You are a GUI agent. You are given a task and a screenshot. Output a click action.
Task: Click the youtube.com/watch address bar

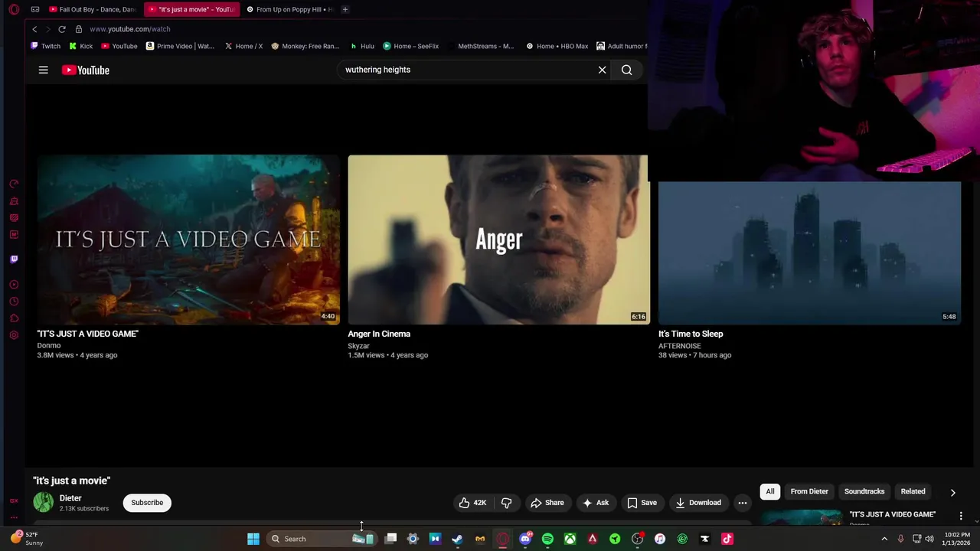130,29
